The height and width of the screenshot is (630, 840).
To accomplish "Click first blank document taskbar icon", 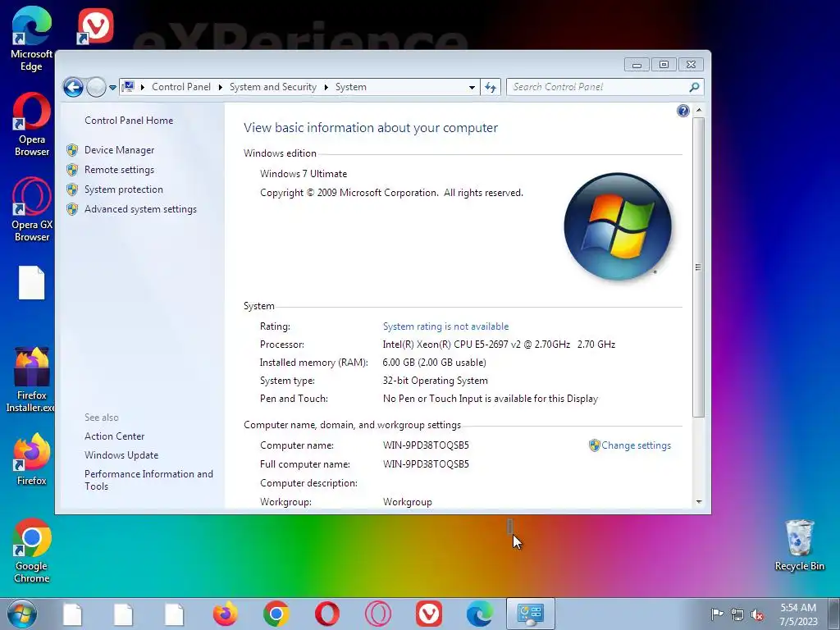I will coord(72,614).
